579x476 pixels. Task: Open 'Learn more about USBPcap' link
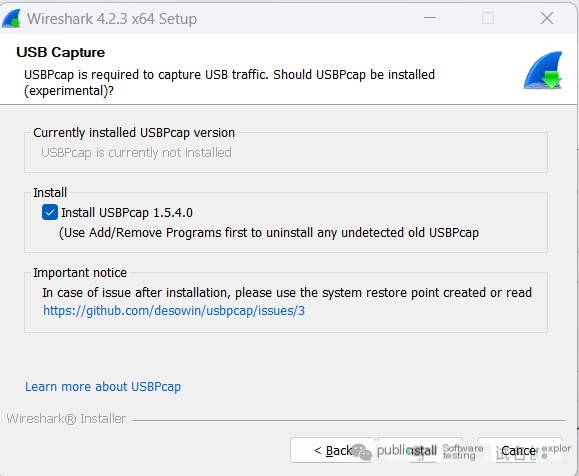(x=103, y=387)
